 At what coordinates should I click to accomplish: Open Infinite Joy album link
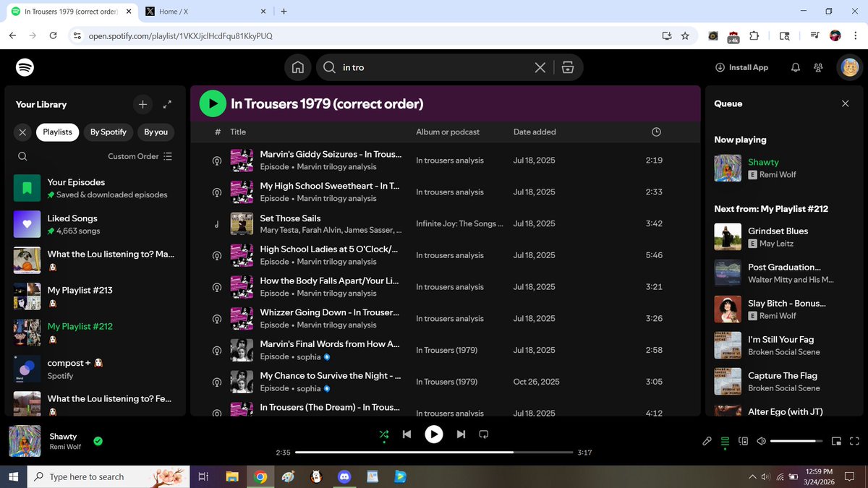click(459, 224)
